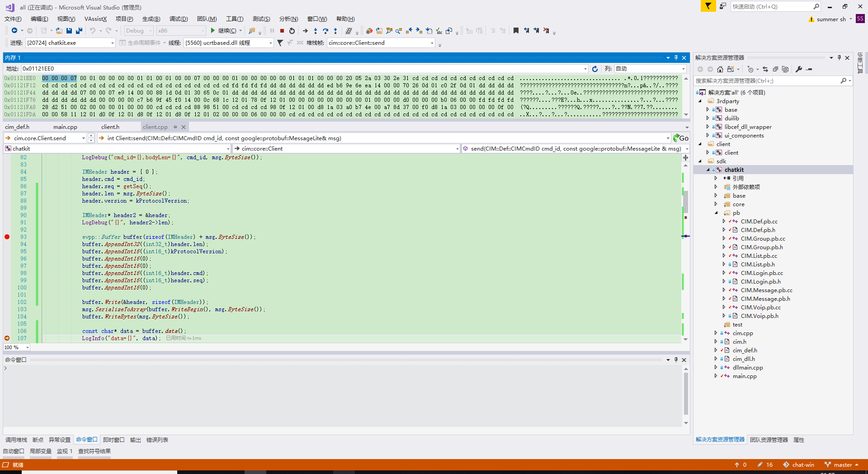Click Show All Files icon in Solution Explorer

[785, 69]
